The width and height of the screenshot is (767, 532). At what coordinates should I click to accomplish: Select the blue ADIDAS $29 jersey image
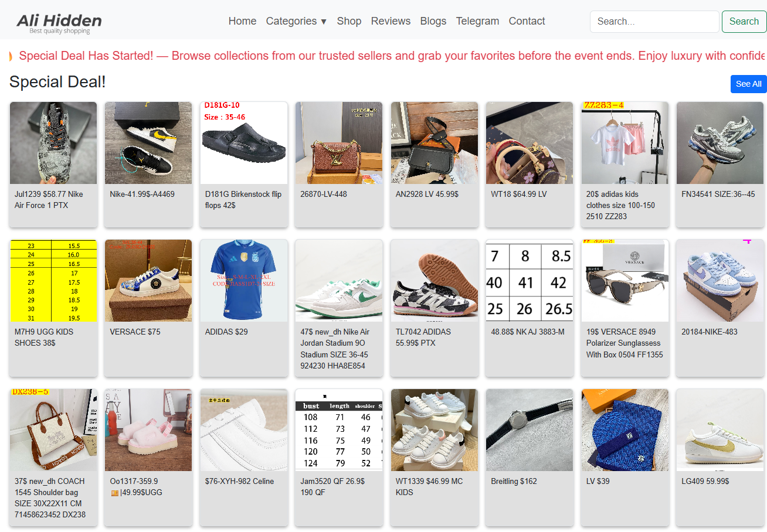244,281
